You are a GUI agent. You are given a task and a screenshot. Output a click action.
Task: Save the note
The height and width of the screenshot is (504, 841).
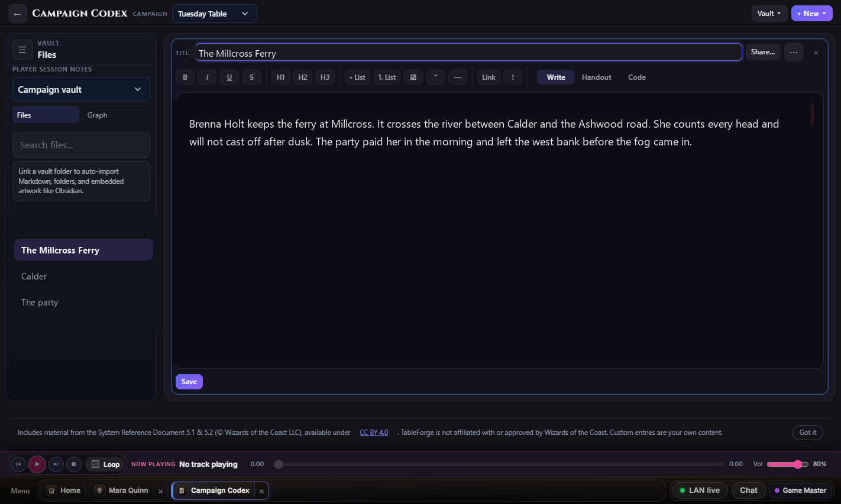(x=189, y=382)
